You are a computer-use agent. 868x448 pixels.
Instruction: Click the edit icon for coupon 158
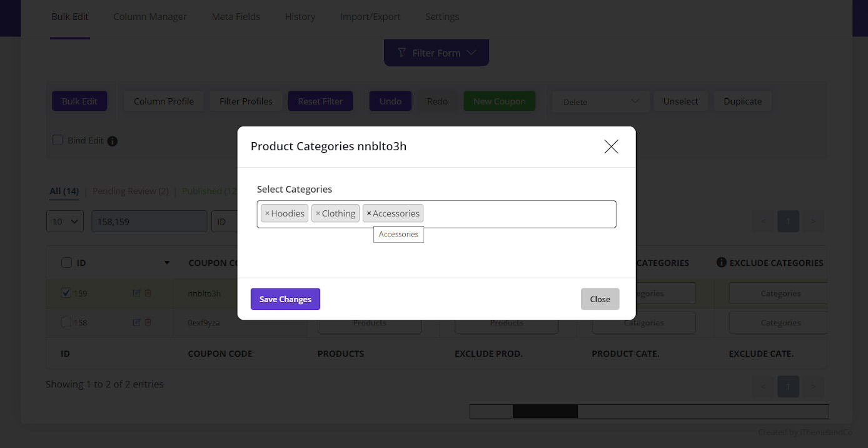pos(136,322)
